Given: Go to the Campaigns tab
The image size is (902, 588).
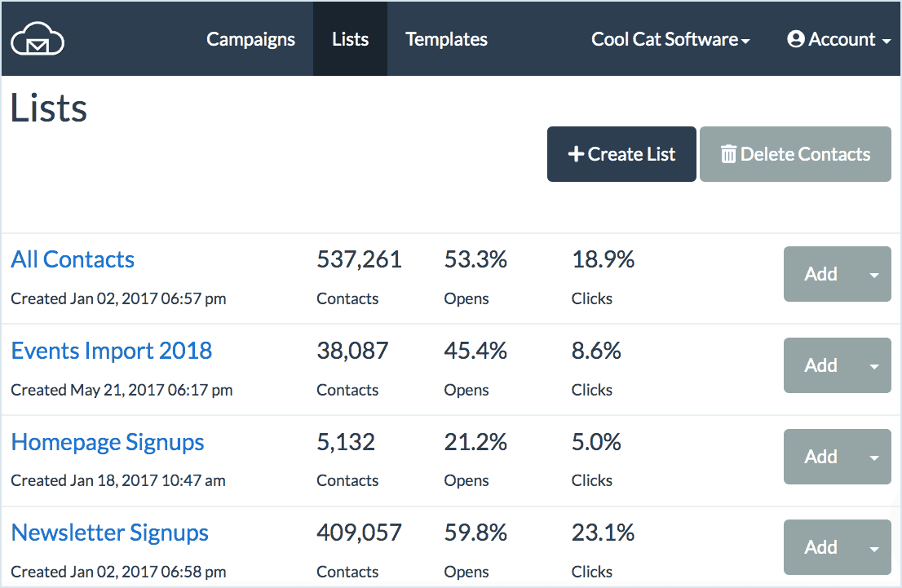Looking at the screenshot, I should coord(251,39).
